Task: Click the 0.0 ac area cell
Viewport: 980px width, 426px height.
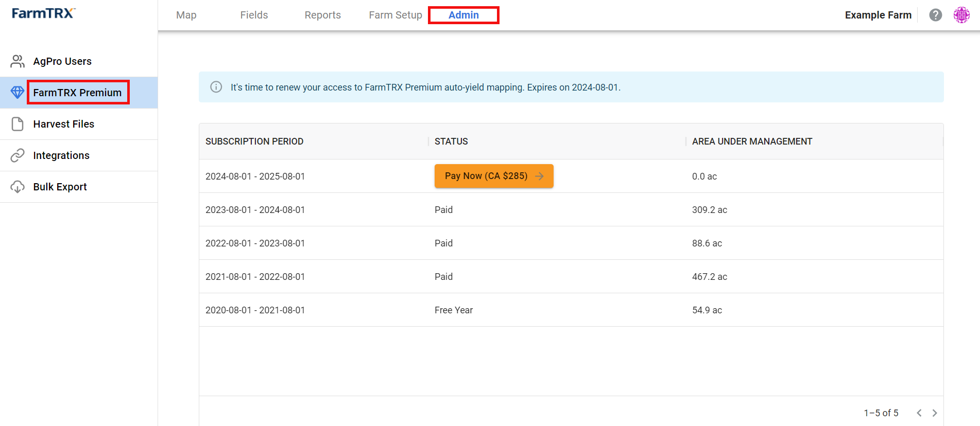Action: pyautogui.click(x=704, y=176)
